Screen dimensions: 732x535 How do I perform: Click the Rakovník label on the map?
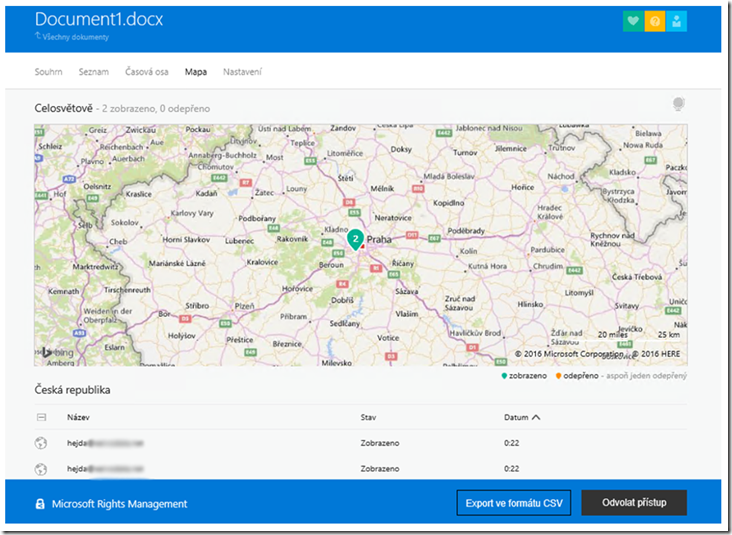(292, 239)
